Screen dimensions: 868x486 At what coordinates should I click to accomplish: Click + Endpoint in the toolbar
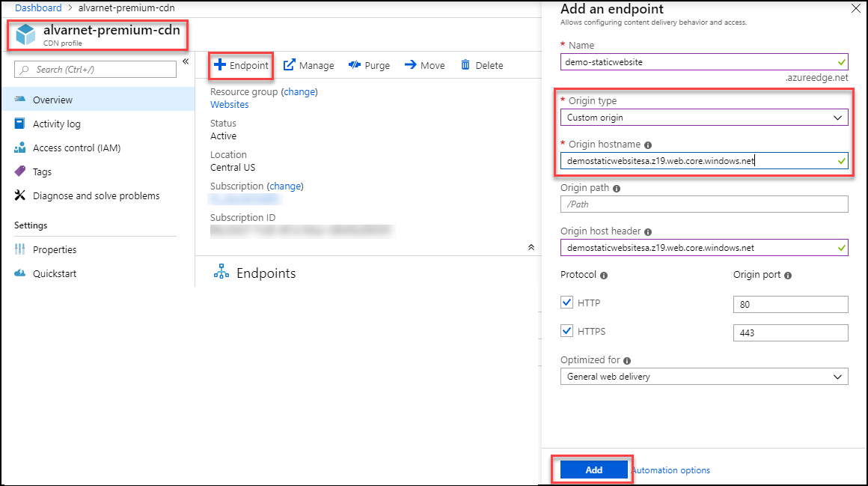click(x=242, y=65)
